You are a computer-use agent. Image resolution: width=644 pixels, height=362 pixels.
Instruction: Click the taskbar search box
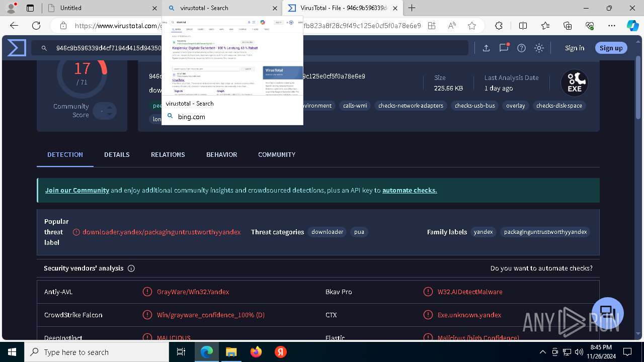click(x=97, y=352)
